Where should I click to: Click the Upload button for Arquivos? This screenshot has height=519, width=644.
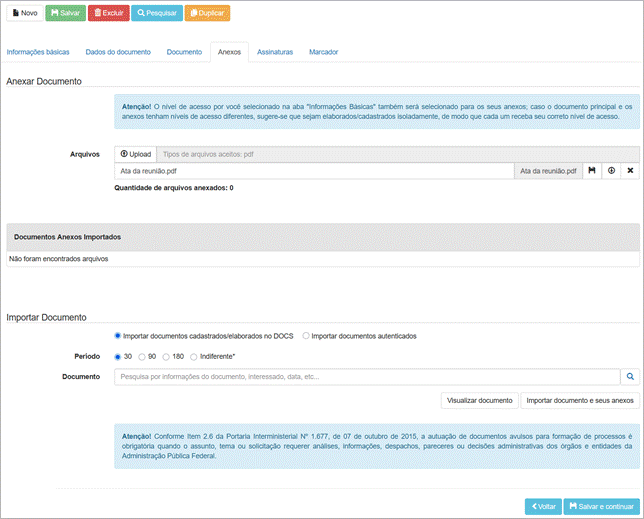135,154
